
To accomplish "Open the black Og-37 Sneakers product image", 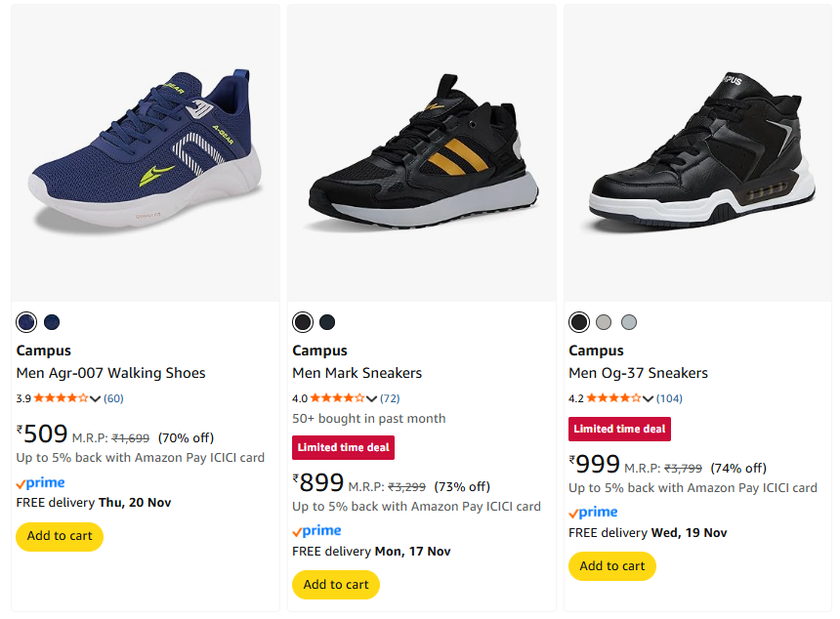I will click(x=698, y=151).
